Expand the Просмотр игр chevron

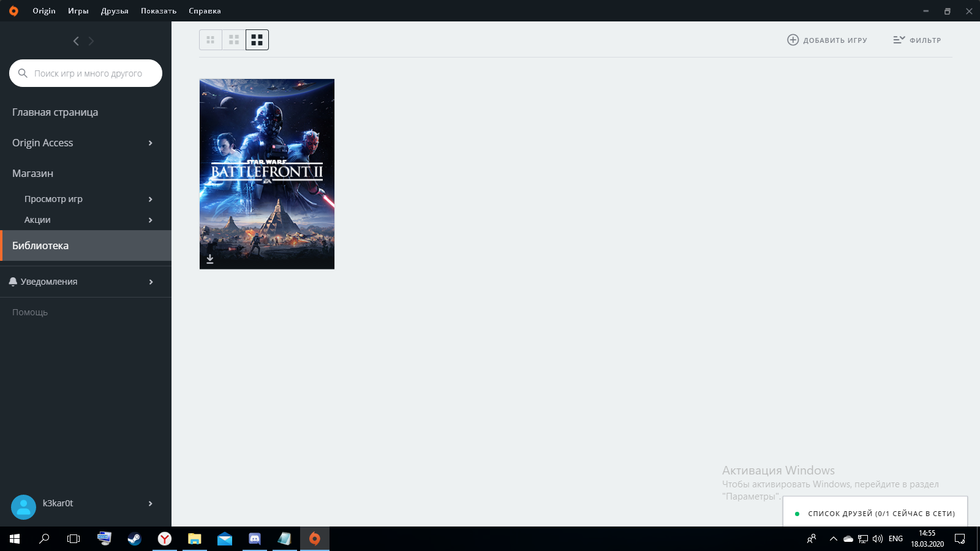click(151, 199)
